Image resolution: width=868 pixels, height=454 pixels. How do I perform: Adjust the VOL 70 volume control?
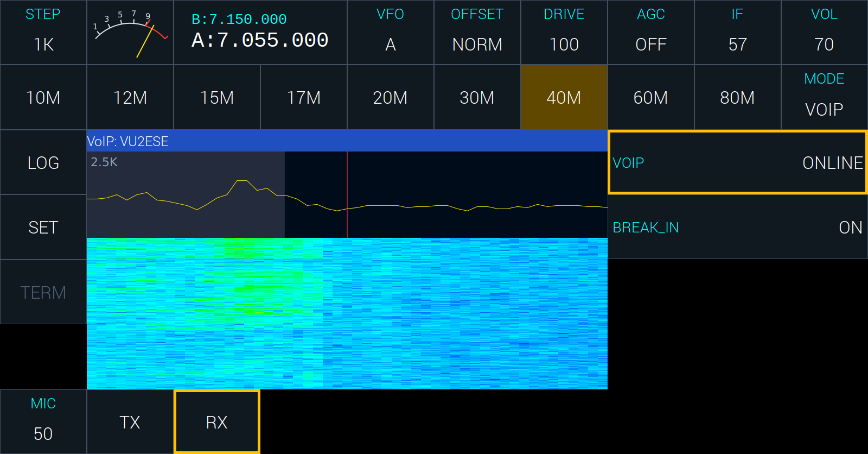pyautogui.click(x=825, y=32)
